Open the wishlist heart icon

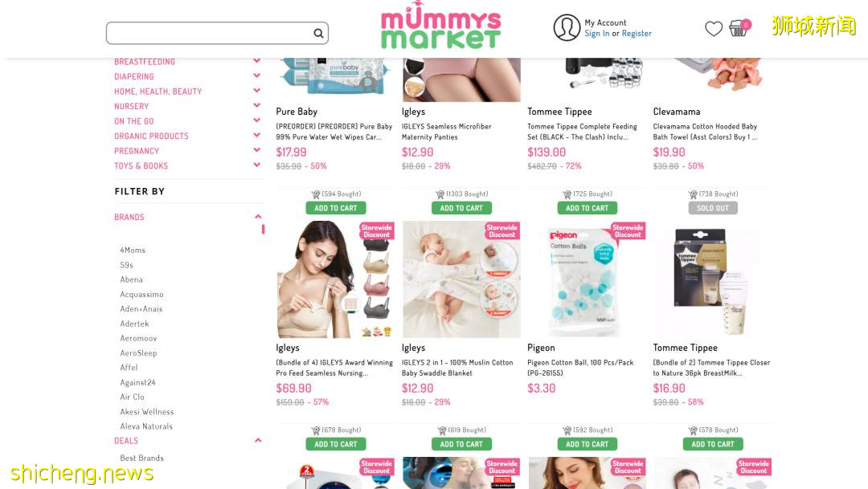click(x=714, y=28)
